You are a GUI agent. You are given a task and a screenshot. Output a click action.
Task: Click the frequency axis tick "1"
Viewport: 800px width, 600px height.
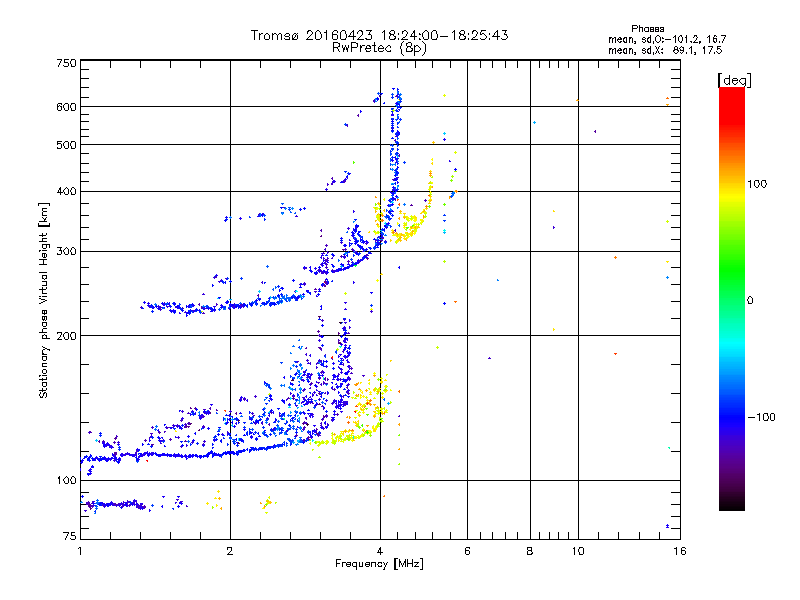pos(80,551)
